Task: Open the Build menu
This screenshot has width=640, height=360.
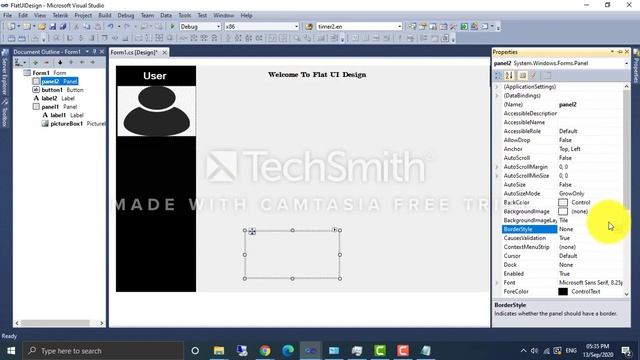Action: (x=104, y=16)
